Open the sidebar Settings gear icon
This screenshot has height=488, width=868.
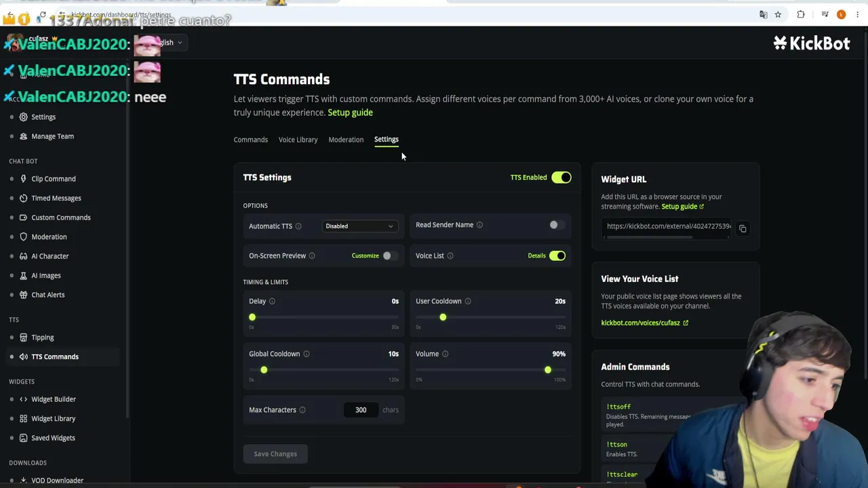[x=24, y=117]
